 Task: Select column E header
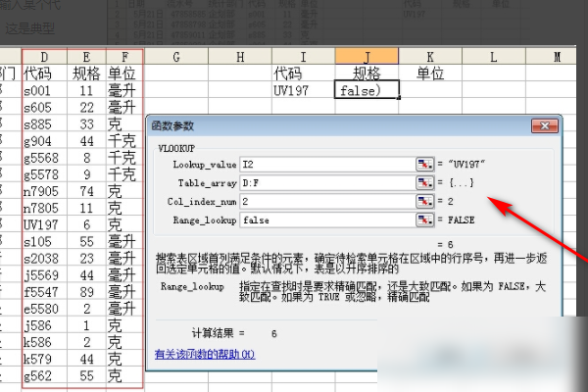coord(86,57)
